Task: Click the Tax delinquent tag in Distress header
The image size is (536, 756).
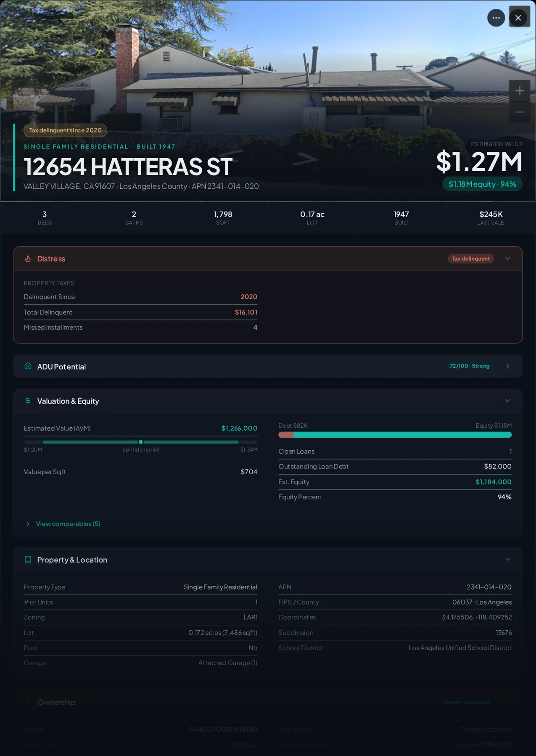Action: point(471,259)
